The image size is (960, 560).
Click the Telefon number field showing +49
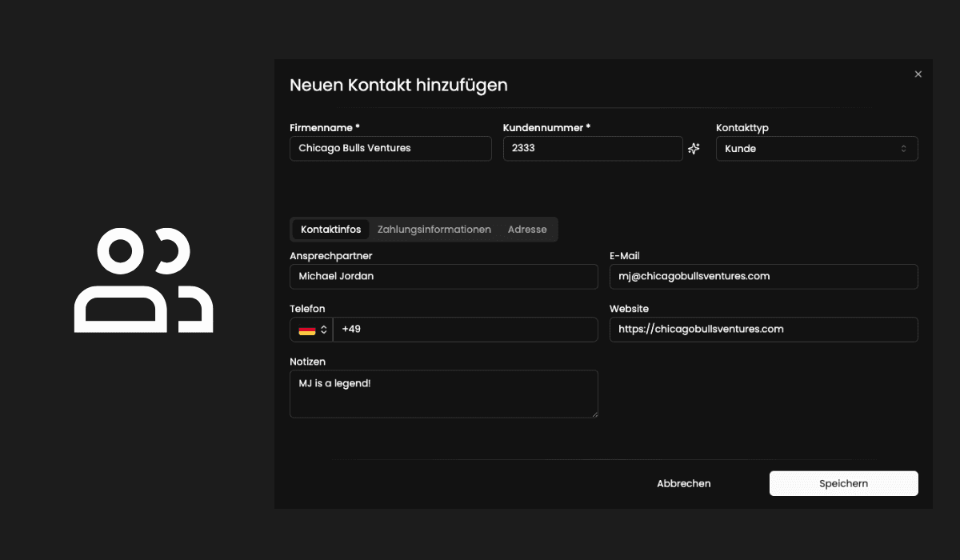pos(466,329)
